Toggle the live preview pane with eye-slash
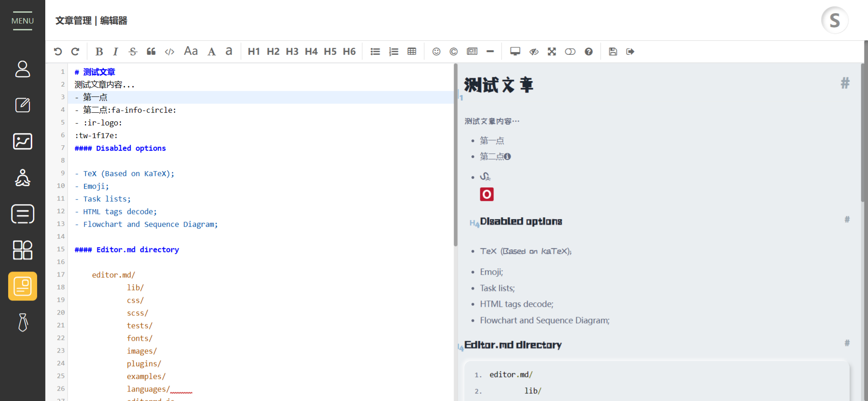Screen dimensions: 868x401 tap(534, 52)
